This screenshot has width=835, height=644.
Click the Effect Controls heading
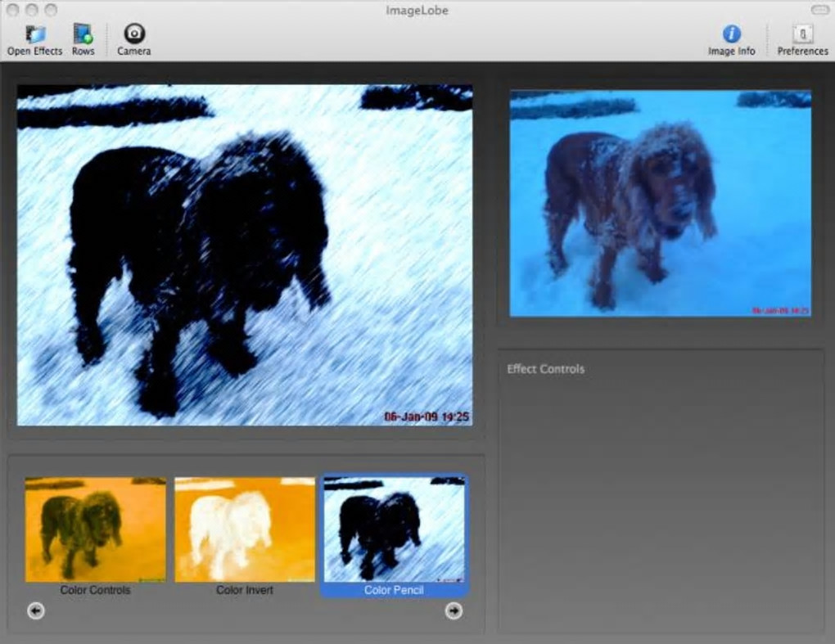tap(545, 369)
